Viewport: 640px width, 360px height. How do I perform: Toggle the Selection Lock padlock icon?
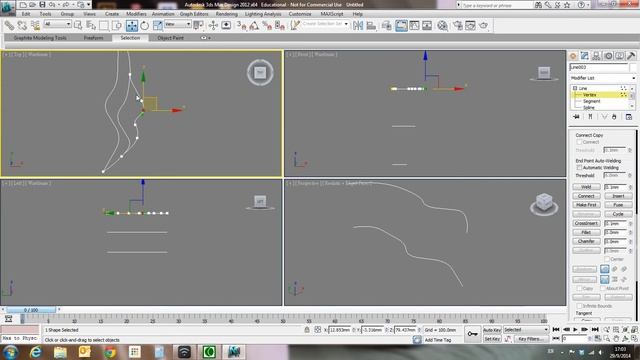(307, 330)
